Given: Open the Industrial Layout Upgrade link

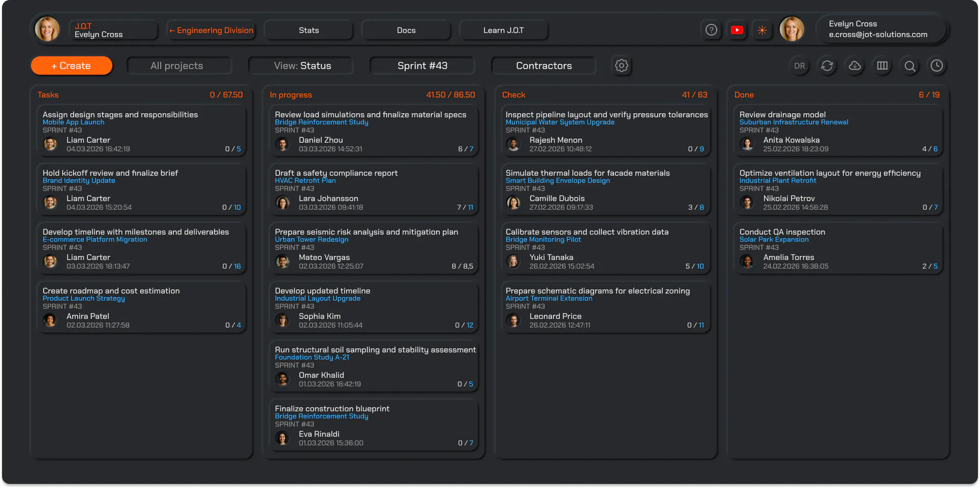Looking at the screenshot, I should 317,299.
